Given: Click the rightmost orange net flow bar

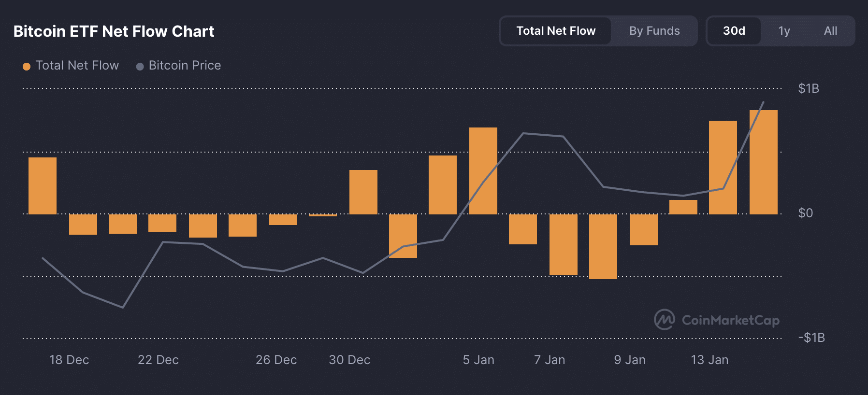Looking at the screenshot, I should (764, 162).
